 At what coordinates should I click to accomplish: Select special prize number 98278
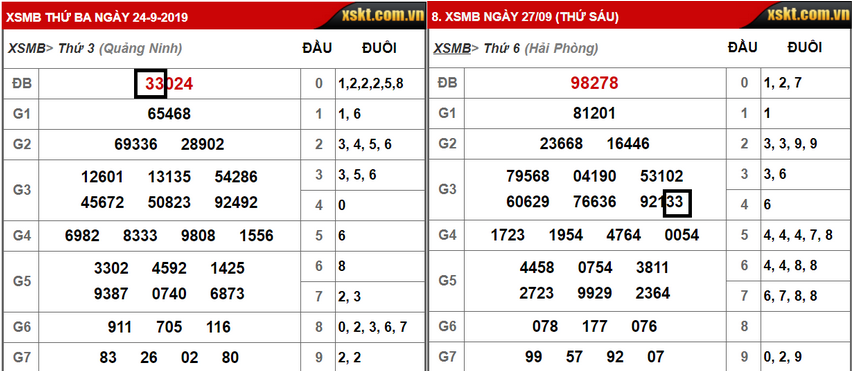coord(594,83)
